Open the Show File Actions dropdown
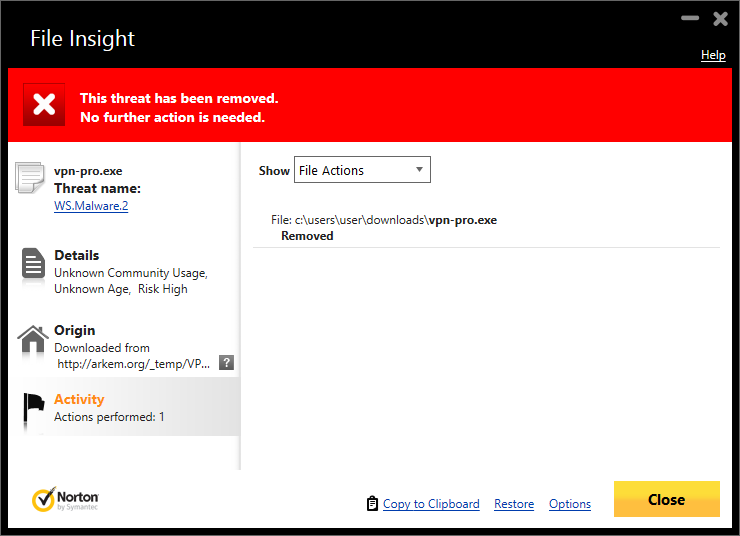 [362, 170]
